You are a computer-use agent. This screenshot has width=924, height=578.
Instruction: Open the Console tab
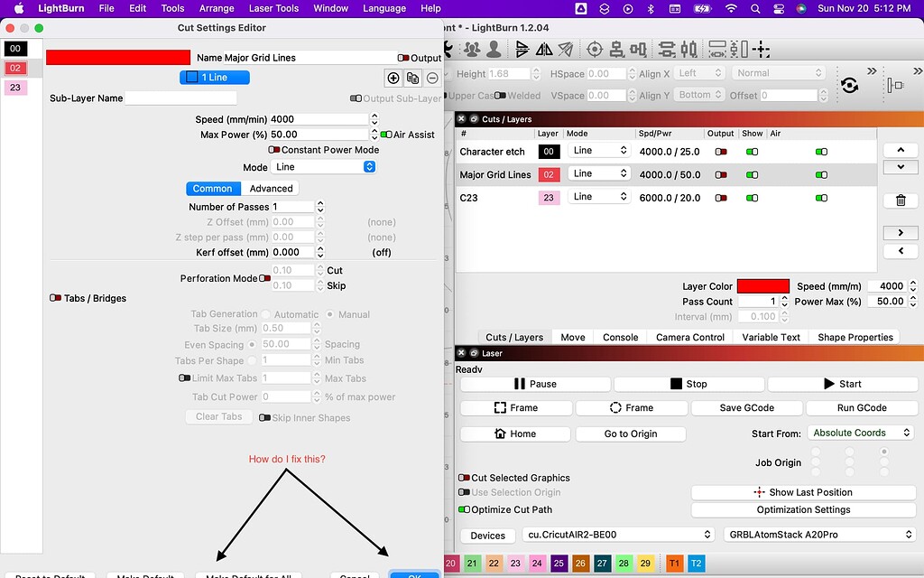(619, 337)
